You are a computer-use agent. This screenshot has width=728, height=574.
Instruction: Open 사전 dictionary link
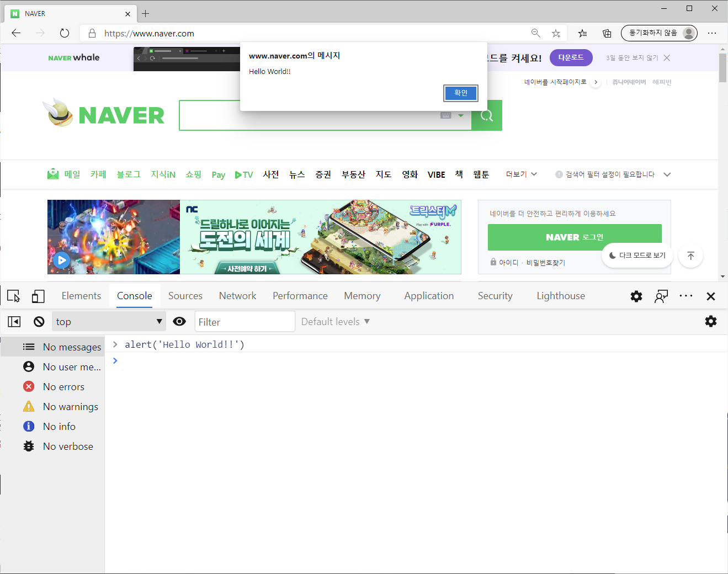pyautogui.click(x=271, y=174)
